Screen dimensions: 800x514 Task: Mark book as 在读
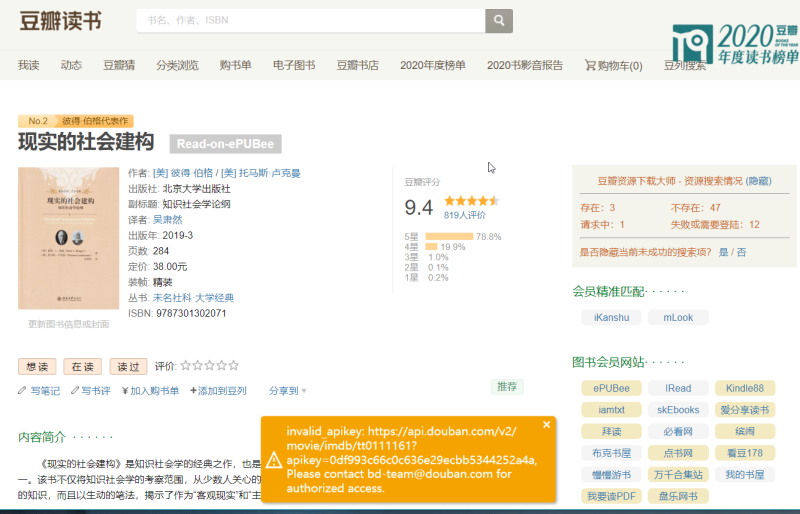click(x=83, y=366)
